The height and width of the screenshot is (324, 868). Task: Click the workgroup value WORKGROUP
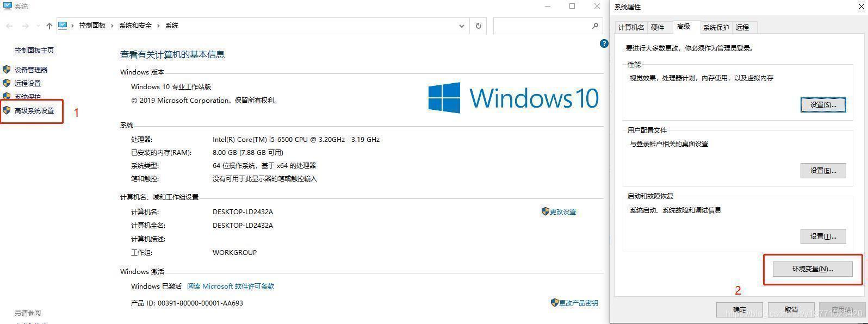[x=234, y=252]
